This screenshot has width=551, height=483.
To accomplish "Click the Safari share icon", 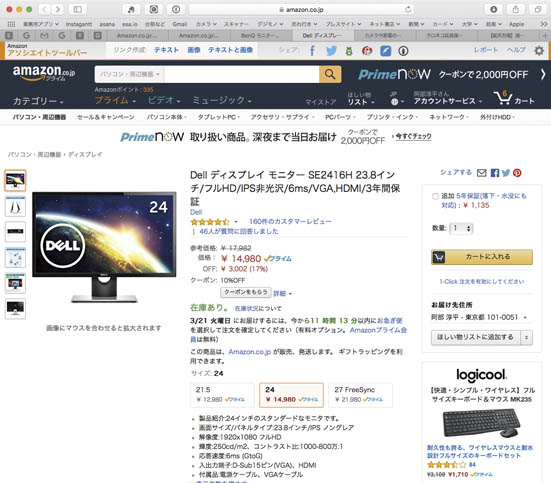I will click(x=516, y=9).
